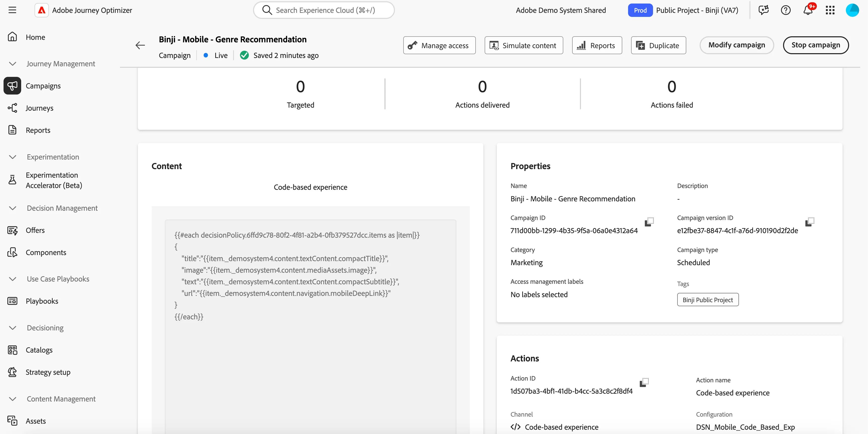This screenshot has height=434, width=868.
Task: Click the Adobe logo icon
Action: pos(42,10)
